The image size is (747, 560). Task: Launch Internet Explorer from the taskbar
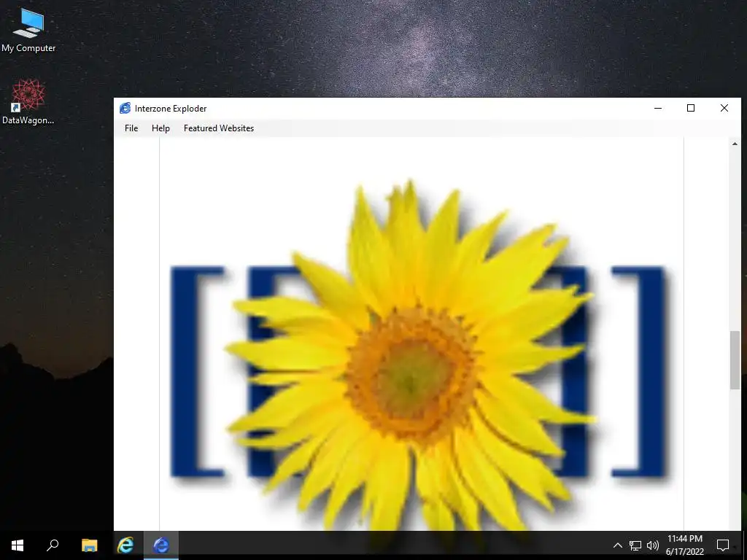point(125,545)
